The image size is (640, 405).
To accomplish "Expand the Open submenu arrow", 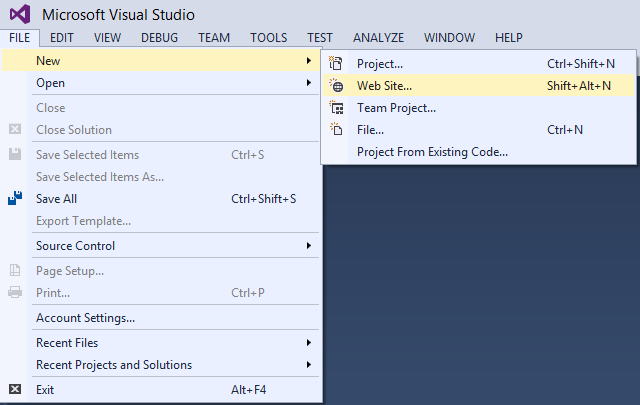I will tap(309, 83).
